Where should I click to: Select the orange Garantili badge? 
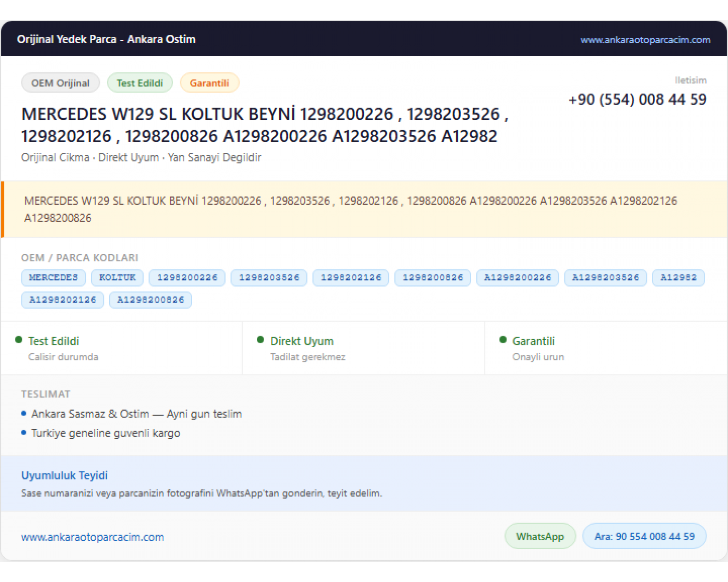coord(209,83)
